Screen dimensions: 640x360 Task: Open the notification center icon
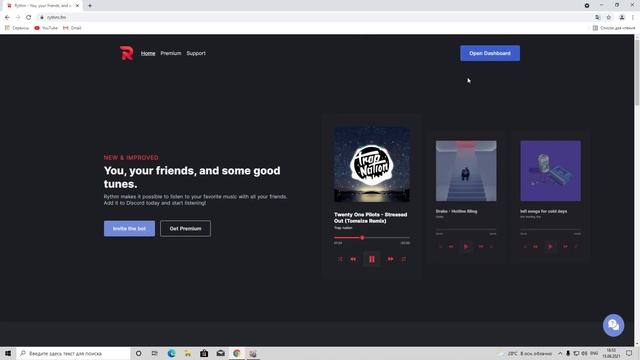[x=629, y=353]
